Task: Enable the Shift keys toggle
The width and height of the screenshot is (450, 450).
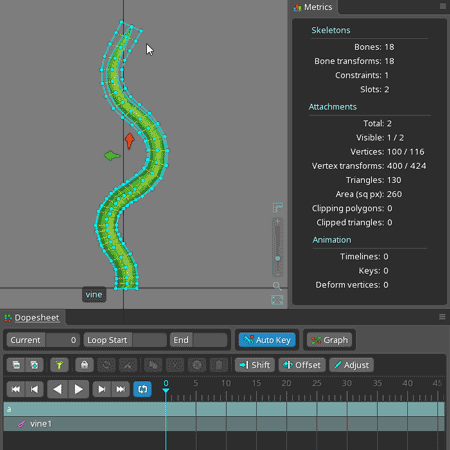Action: click(255, 365)
